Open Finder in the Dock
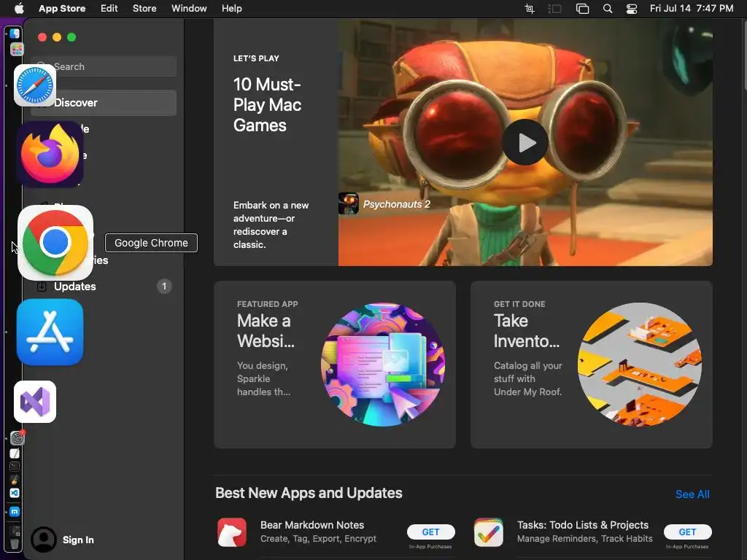747x560 pixels. [x=15, y=34]
